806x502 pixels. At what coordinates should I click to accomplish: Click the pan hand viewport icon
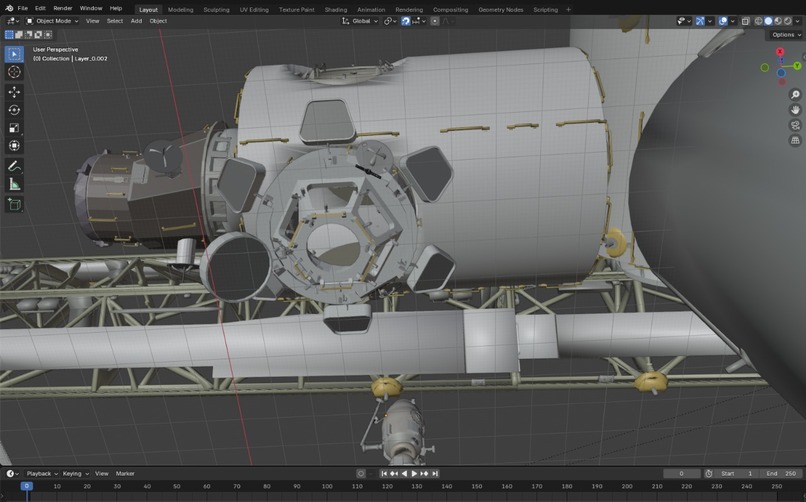[795, 110]
